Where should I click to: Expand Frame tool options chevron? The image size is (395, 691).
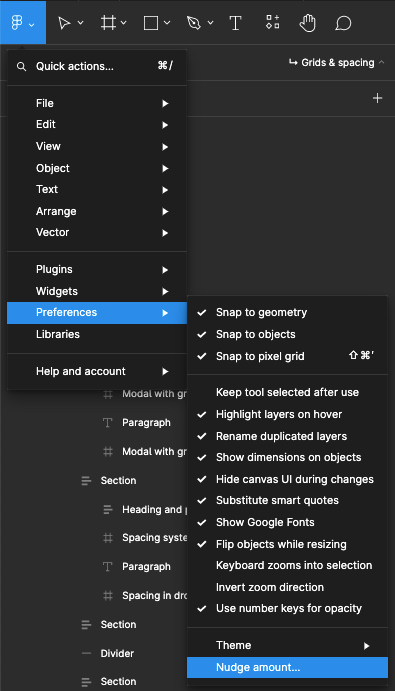123,23
